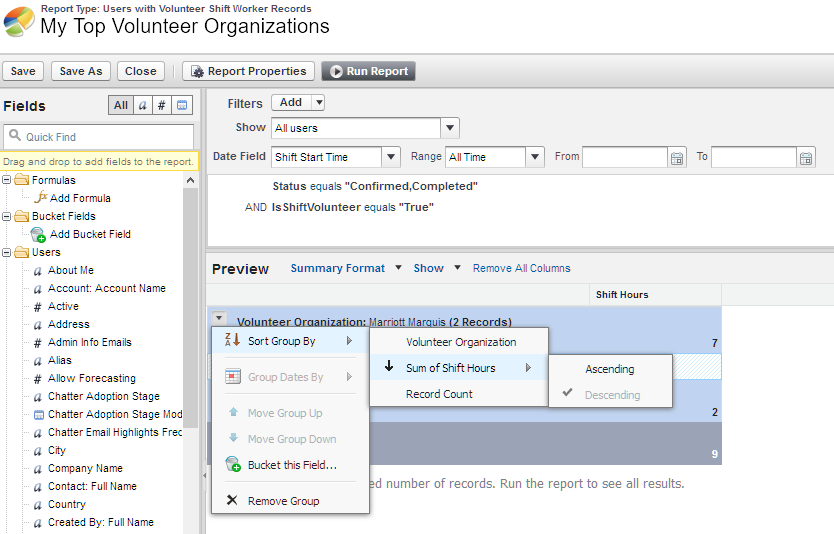Focus the Quick Find search box

(99, 137)
